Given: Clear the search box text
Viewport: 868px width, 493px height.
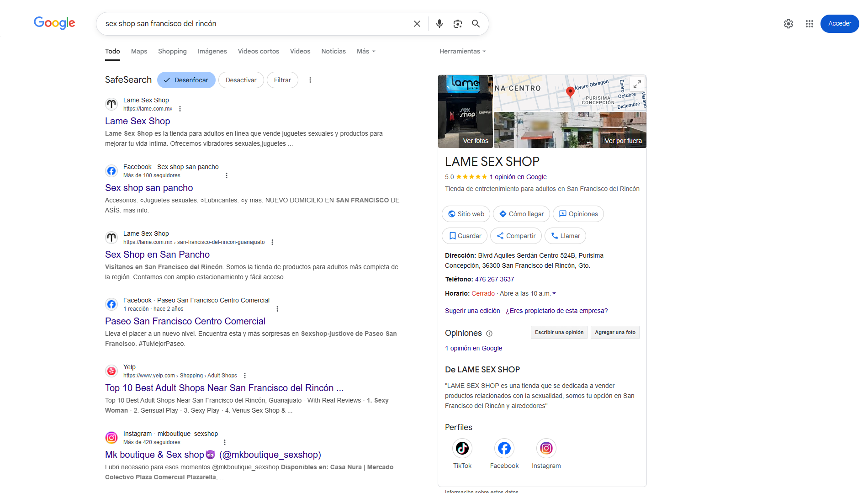Looking at the screenshot, I should 417,24.
